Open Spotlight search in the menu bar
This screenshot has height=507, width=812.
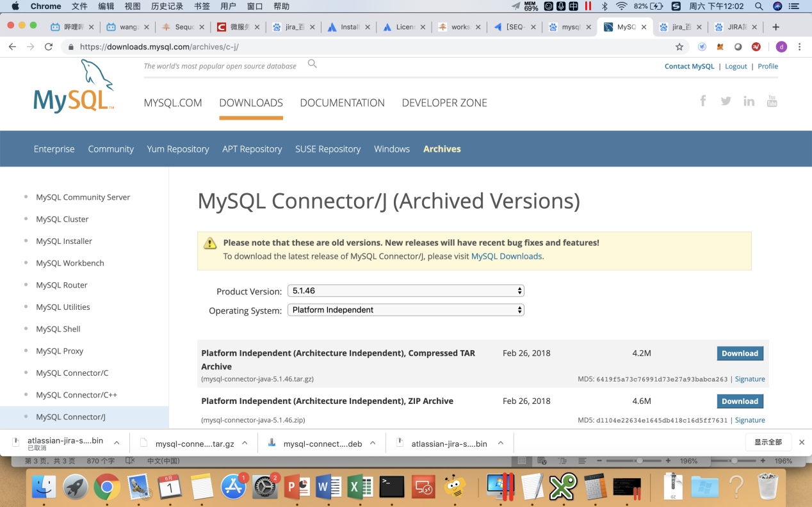pyautogui.click(x=759, y=6)
